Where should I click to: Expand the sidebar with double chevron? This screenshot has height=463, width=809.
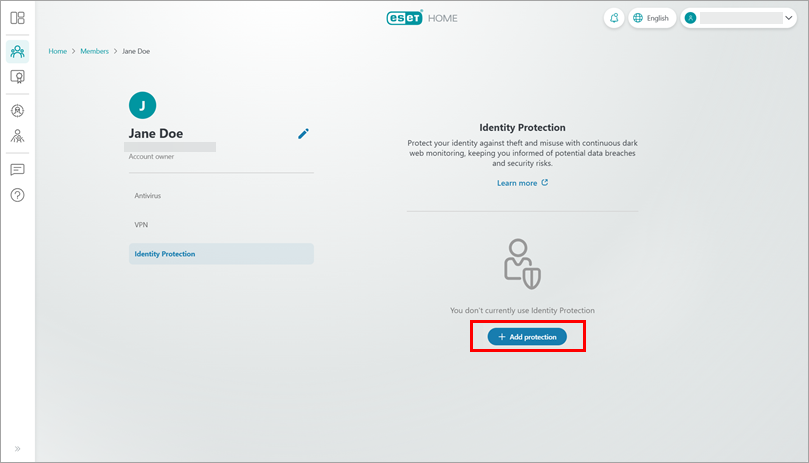pos(17,448)
